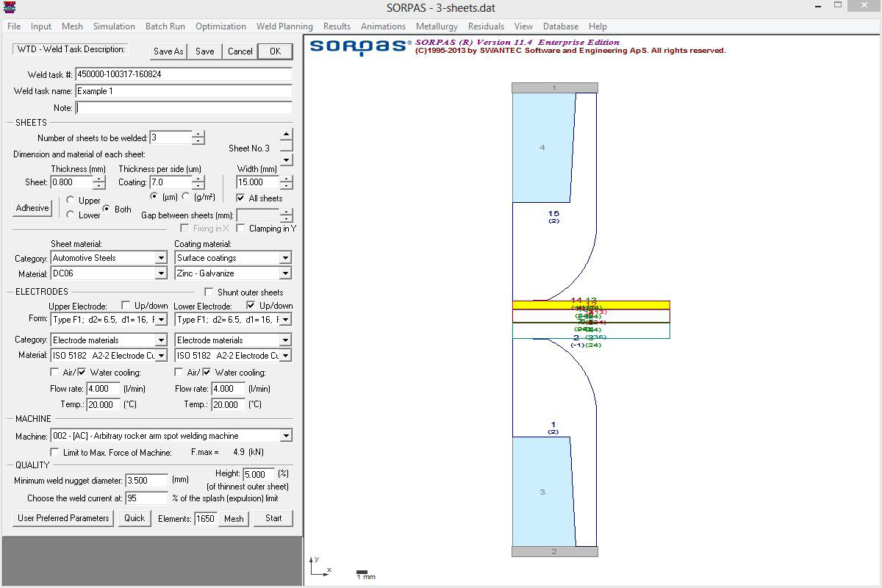Click the Sheet No. scroll down arrow
This screenshot has width=882, height=588.
click(286, 159)
